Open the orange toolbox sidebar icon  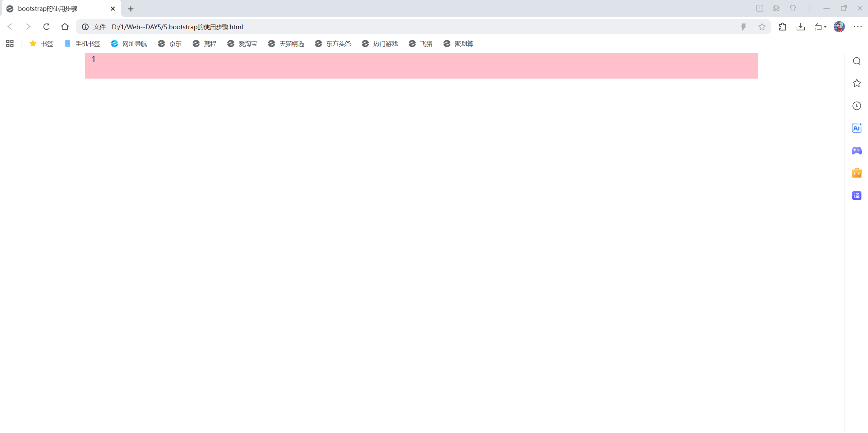(856, 173)
